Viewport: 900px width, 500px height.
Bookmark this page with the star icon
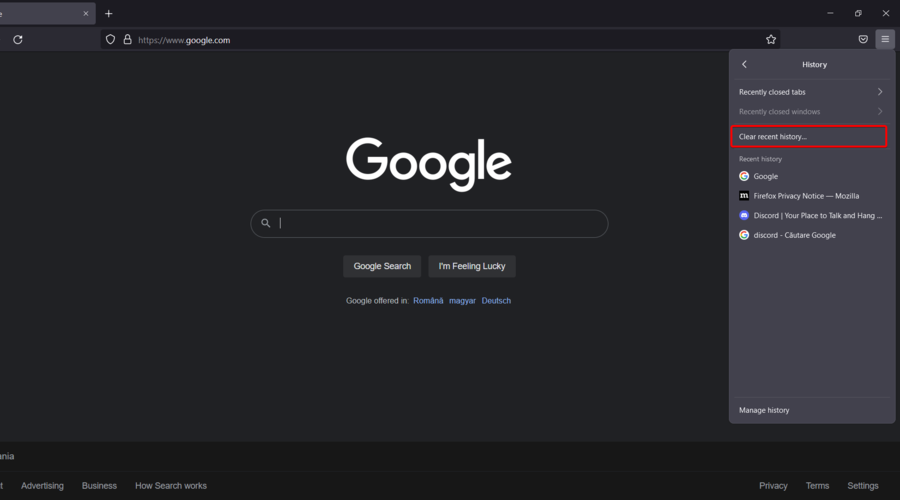coord(771,40)
